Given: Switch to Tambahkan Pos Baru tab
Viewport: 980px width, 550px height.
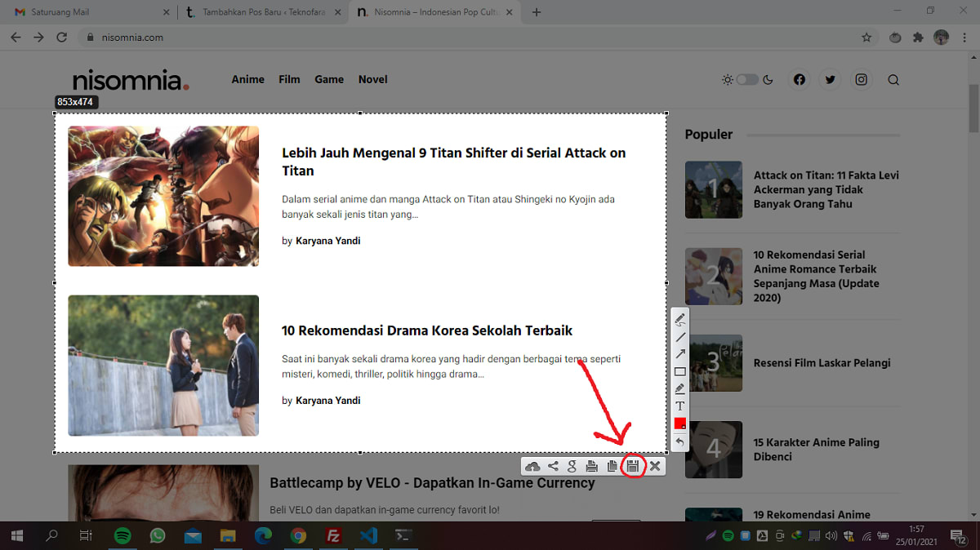Looking at the screenshot, I should pyautogui.click(x=263, y=12).
